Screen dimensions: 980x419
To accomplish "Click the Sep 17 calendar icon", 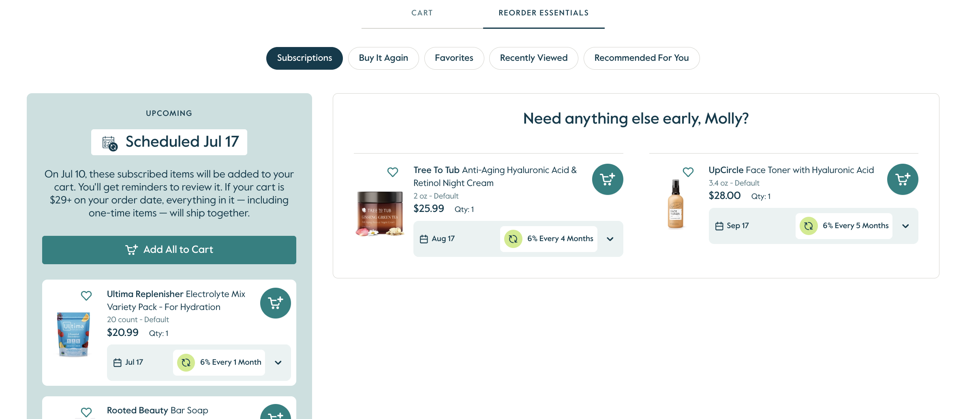I will point(719,226).
